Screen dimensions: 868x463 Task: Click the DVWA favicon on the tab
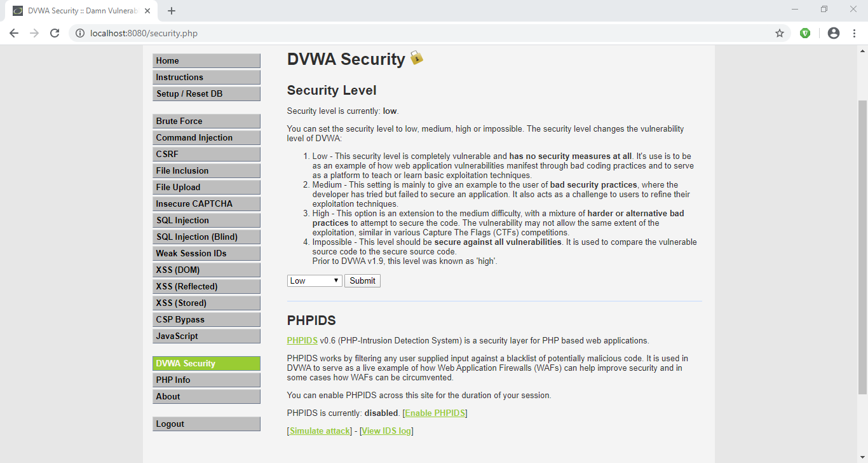point(18,11)
